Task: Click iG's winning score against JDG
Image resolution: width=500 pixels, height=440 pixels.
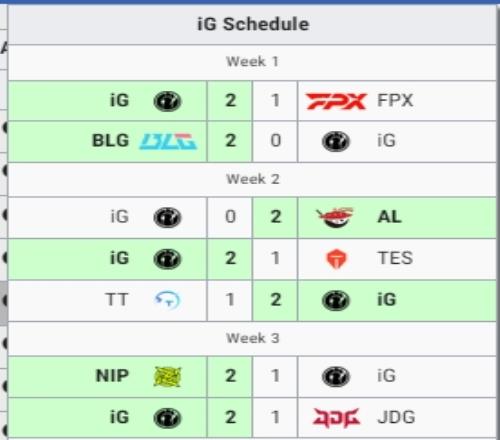Action: [230, 417]
